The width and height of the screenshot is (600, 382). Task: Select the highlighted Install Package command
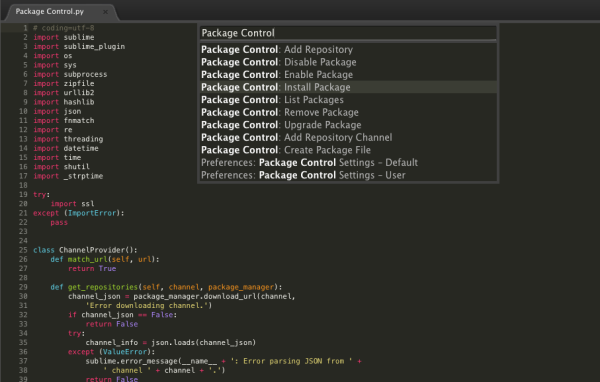click(x=348, y=87)
